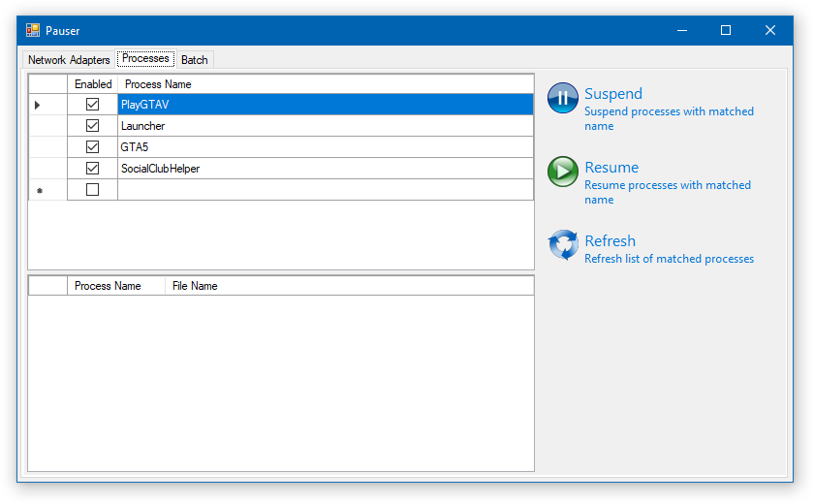
Task: Click the blue Refresh arrows icon
Action: (x=563, y=245)
